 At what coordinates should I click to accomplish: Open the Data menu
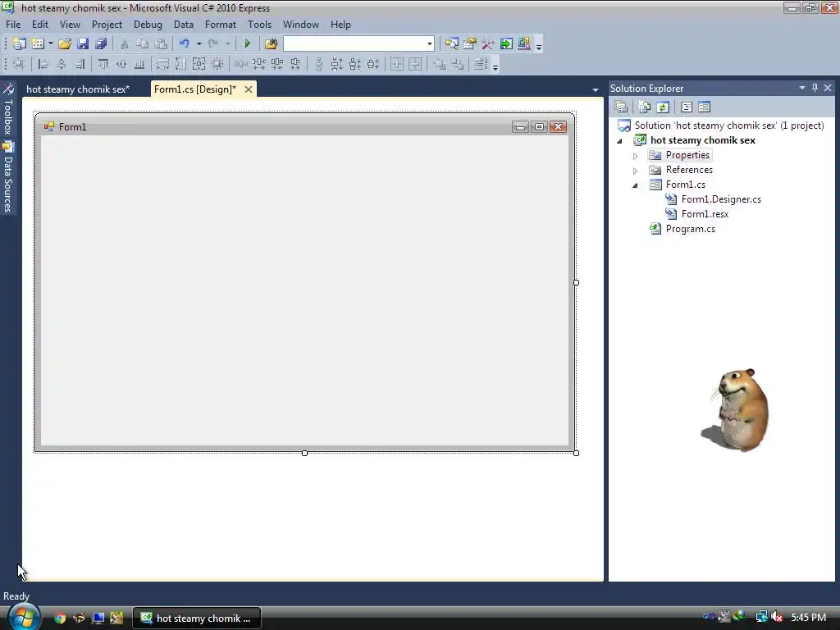pyautogui.click(x=183, y=25)
